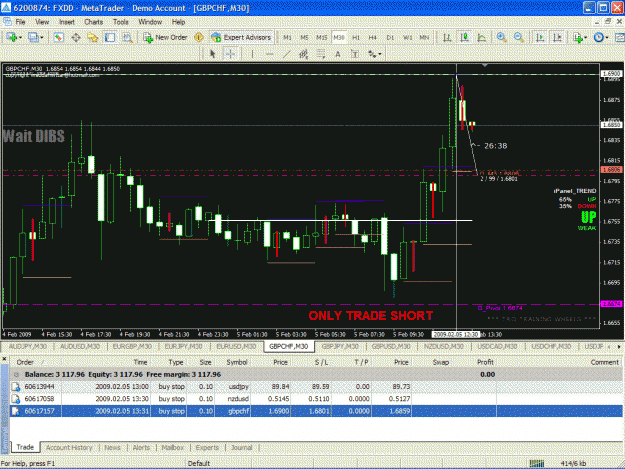Click the Zoom In magnifier icon

(501, 37)
